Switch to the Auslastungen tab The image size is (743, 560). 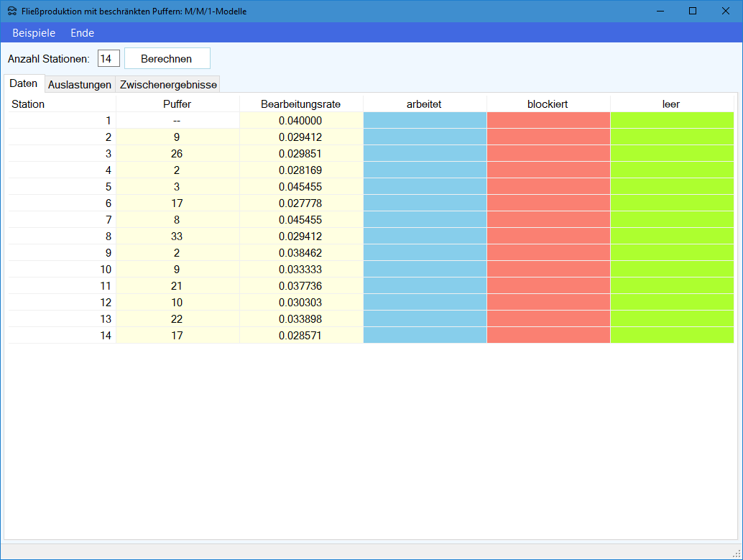80,85
